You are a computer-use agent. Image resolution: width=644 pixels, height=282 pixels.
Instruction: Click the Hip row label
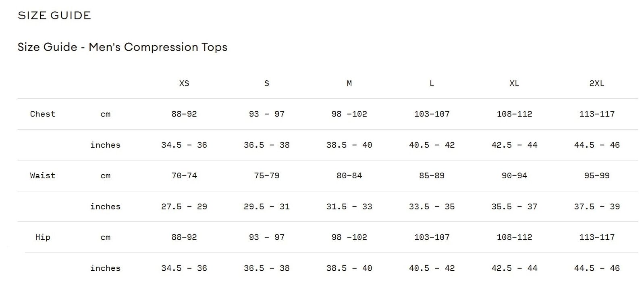[x=43, y=237]
